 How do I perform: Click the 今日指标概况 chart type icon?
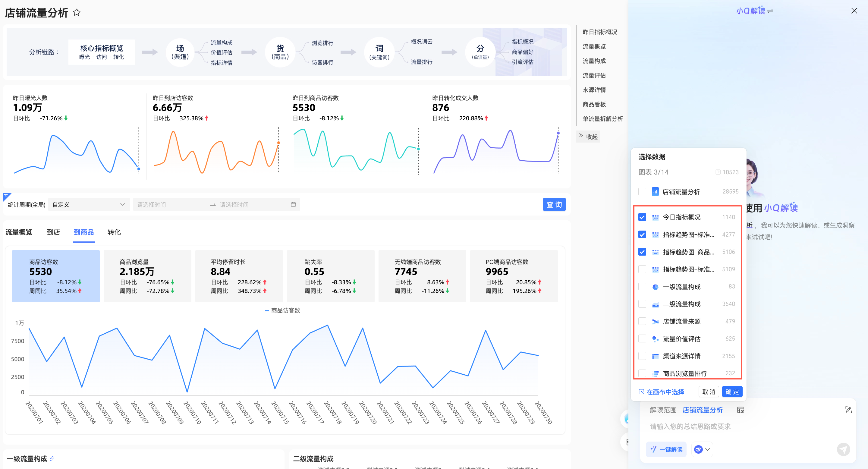click(x=655, y=217)
